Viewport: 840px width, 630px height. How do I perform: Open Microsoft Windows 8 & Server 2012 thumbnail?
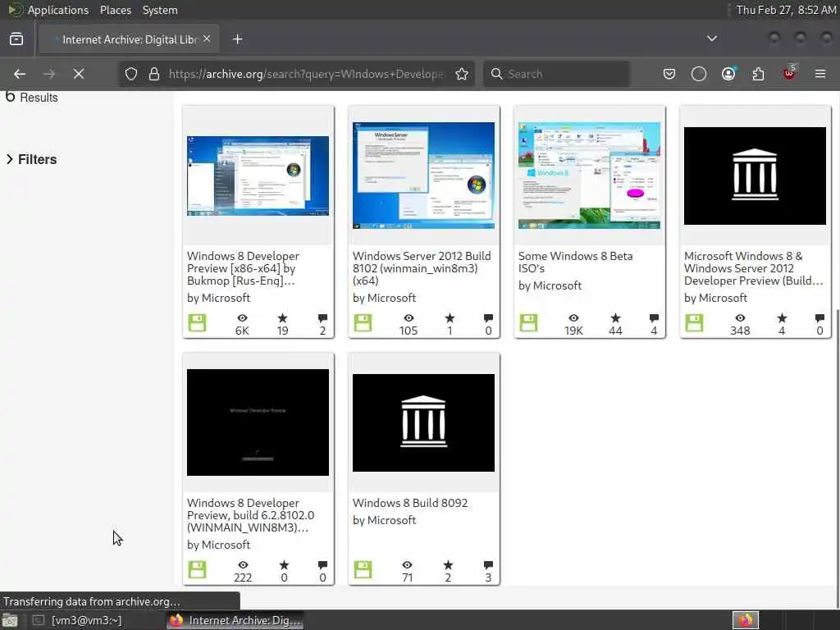(x=755, y=176)
